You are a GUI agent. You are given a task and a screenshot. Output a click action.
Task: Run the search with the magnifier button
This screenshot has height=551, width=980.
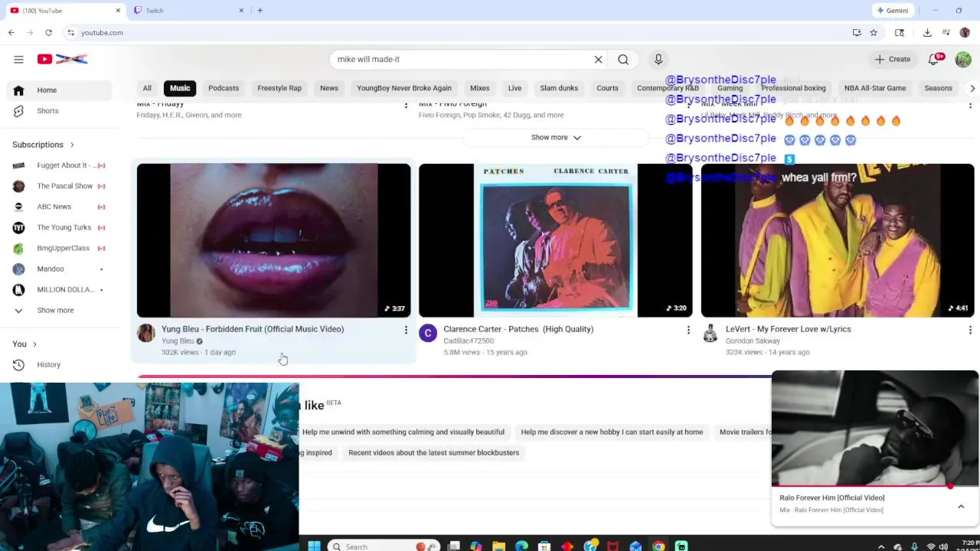click(623, 59)
